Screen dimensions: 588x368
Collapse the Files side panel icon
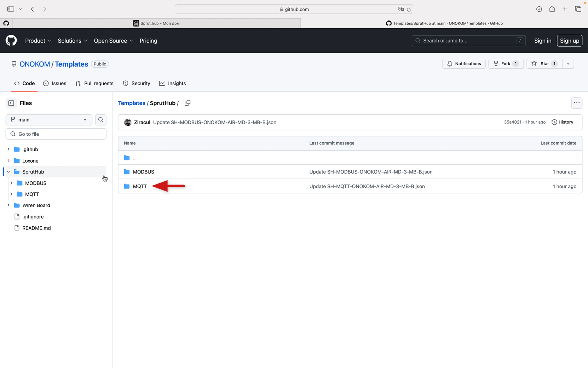(11, 103)
